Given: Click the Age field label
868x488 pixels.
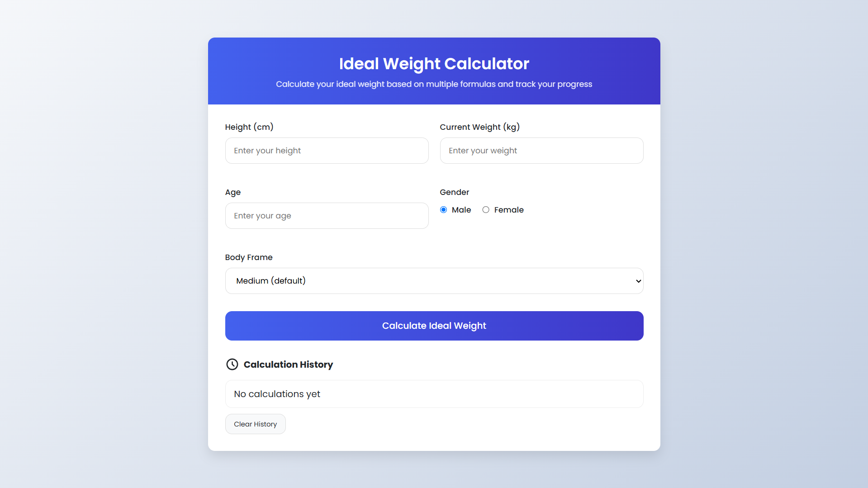Looking at the screenshot, I should (x=233, y=192).
